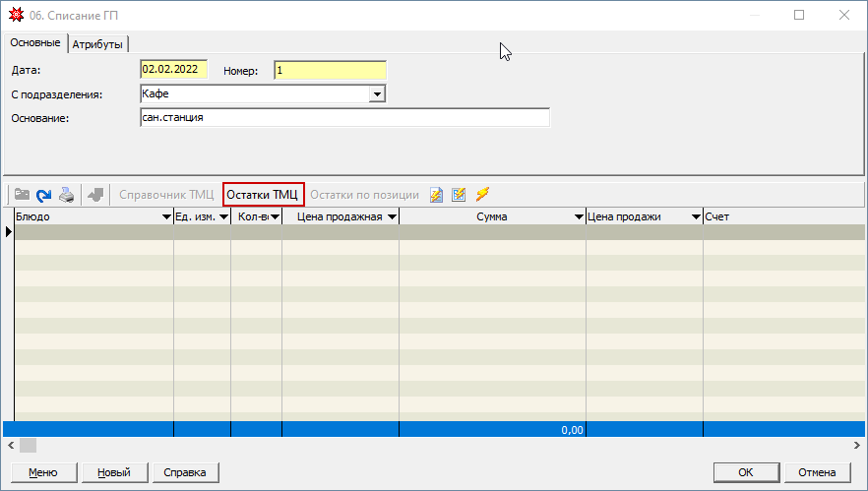Click the blue refresh arrow icon
The width and height of the screenshot is (868, 491).
(43, 195)
